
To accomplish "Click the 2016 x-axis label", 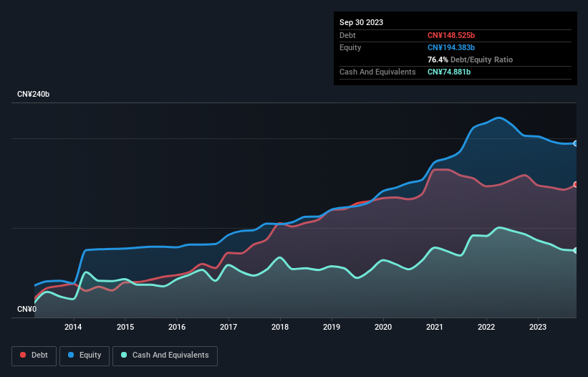I will 177,327.
